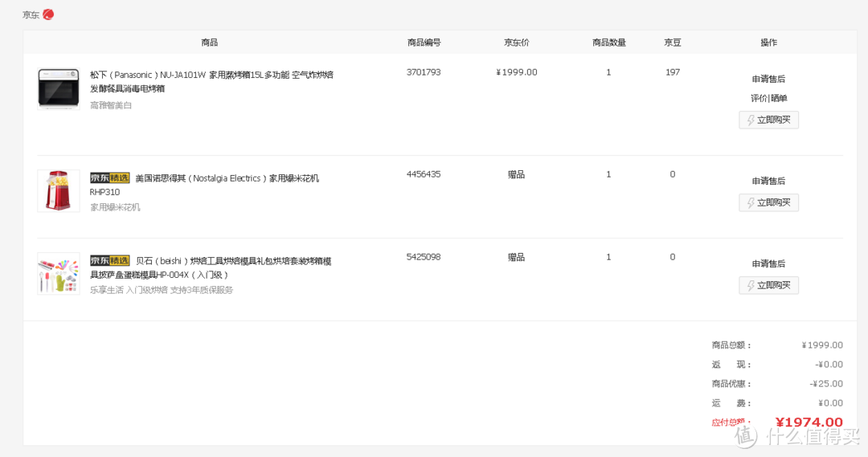
Task: Click the lightning icon in popcorn machine's 立即购买
Action: [751, 202]
